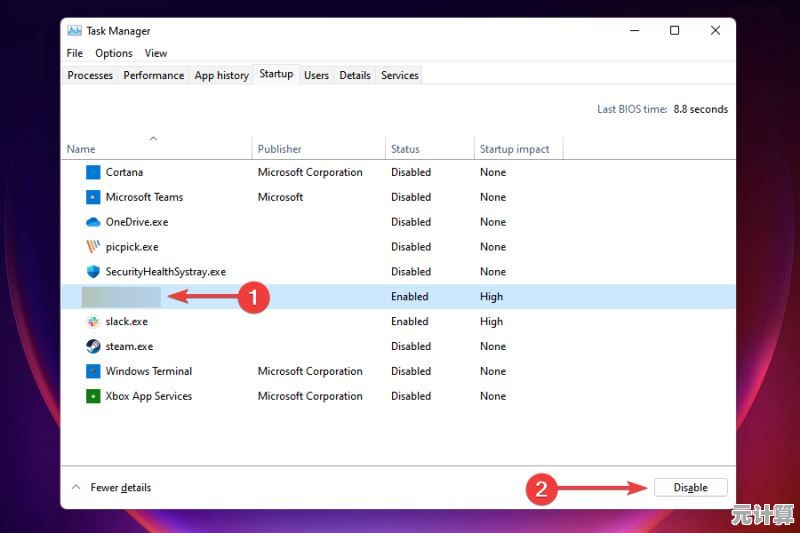Sort by the Status column header
This screenshot has height=533, width=800.
pyautogui.click(x=405, y=149)
